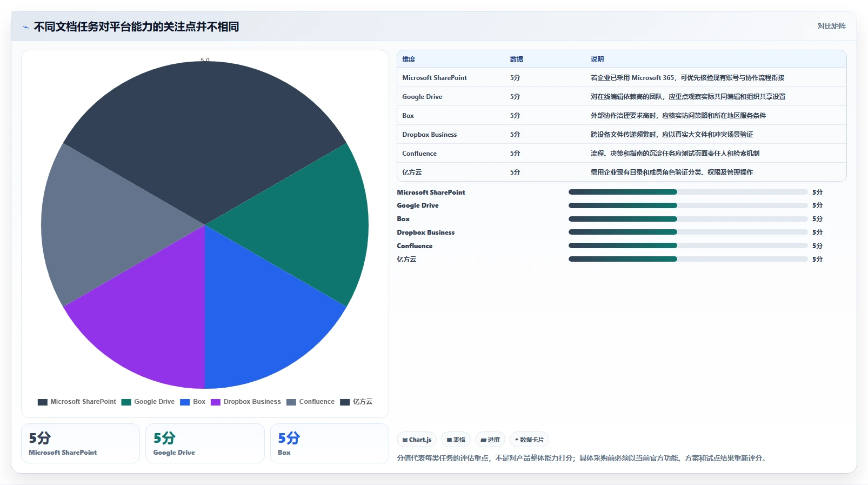Click the Microsoft SharePoint progress bar
This screenshot has width=868, height=485.
tap(688, 192)
